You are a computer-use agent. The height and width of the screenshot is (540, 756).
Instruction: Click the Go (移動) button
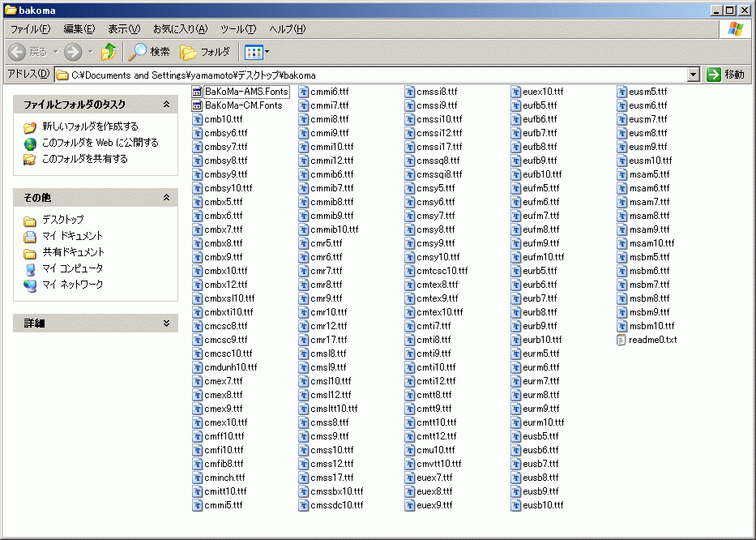pos(726,75)
